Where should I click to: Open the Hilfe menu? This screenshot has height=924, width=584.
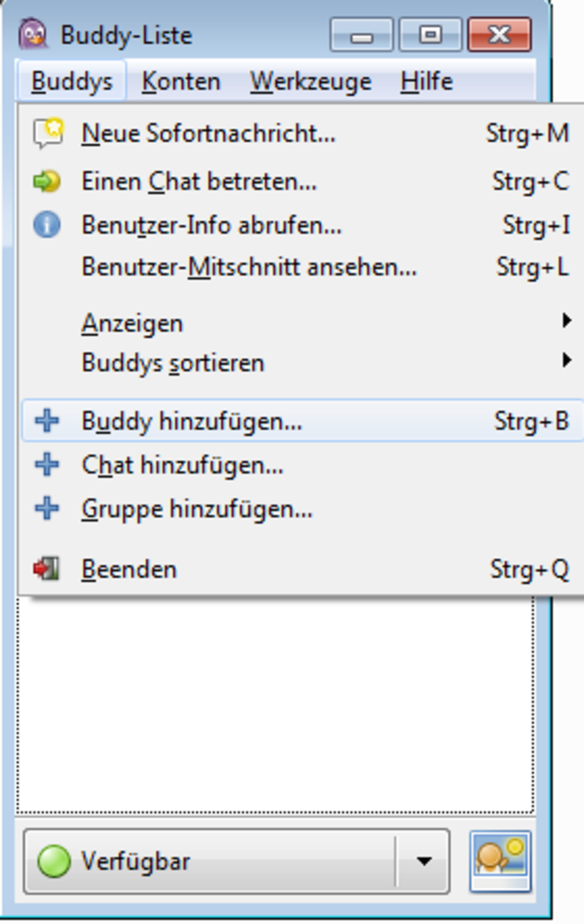[x=426, y=81]
